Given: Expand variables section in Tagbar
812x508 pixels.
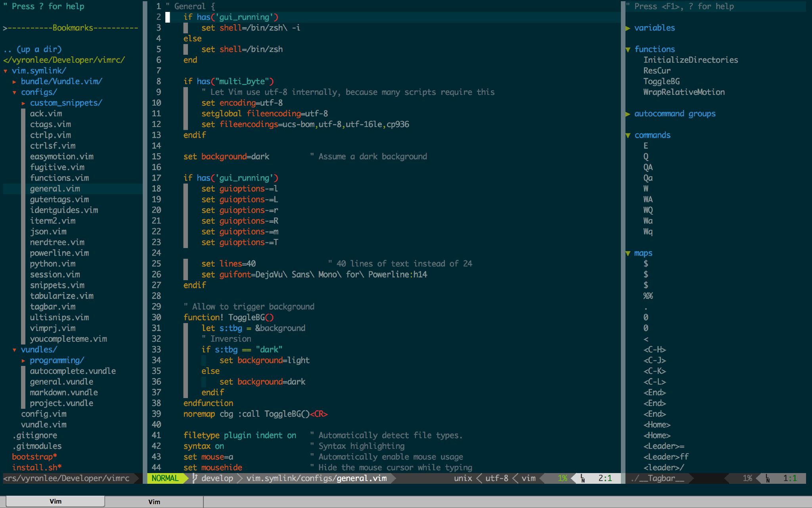Looking at the screenshot, I should [628, 28].
